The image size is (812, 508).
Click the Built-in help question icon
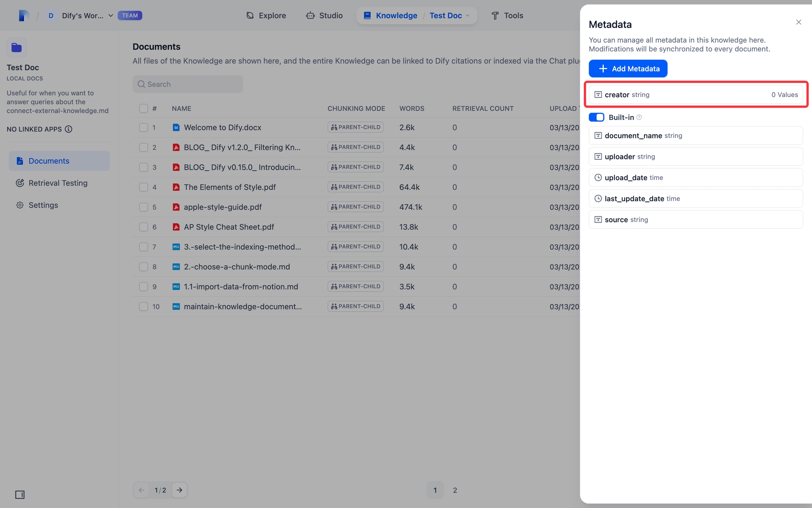coord(639,117)
